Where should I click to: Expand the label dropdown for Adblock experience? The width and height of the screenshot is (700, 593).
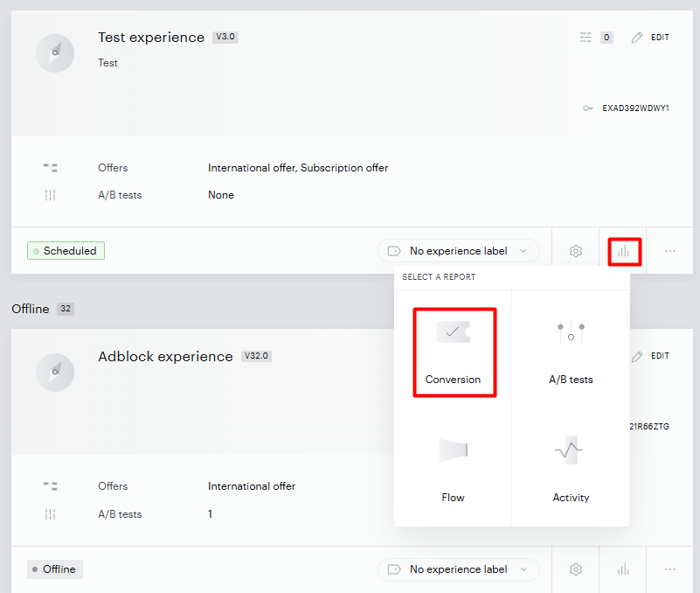coord(459,569)
